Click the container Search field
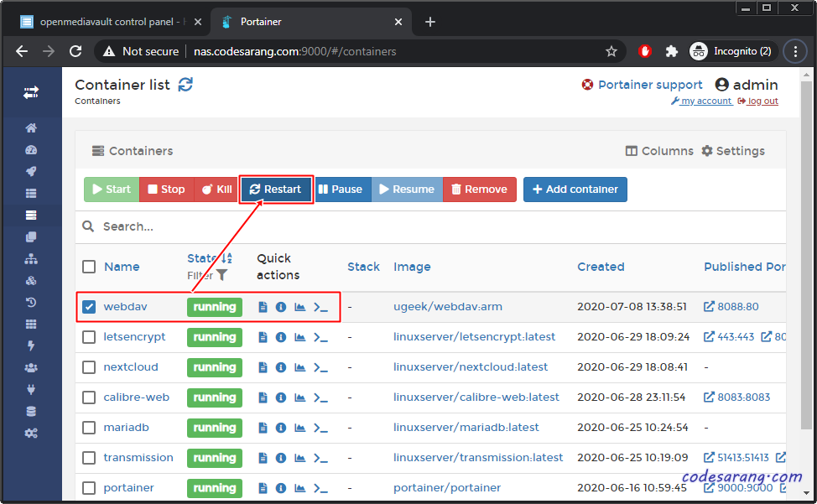This screenshot has width=817, height=504. 430,227
